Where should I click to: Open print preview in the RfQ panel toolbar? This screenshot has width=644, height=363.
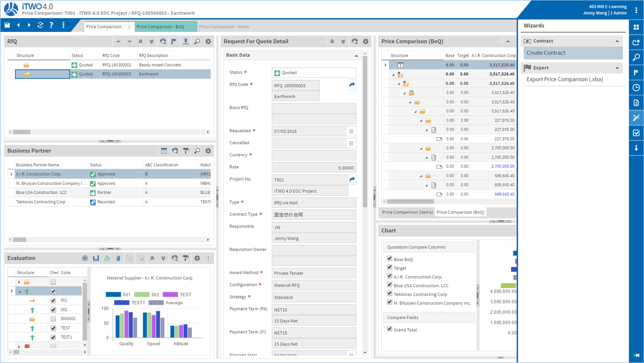click(163, 41)
